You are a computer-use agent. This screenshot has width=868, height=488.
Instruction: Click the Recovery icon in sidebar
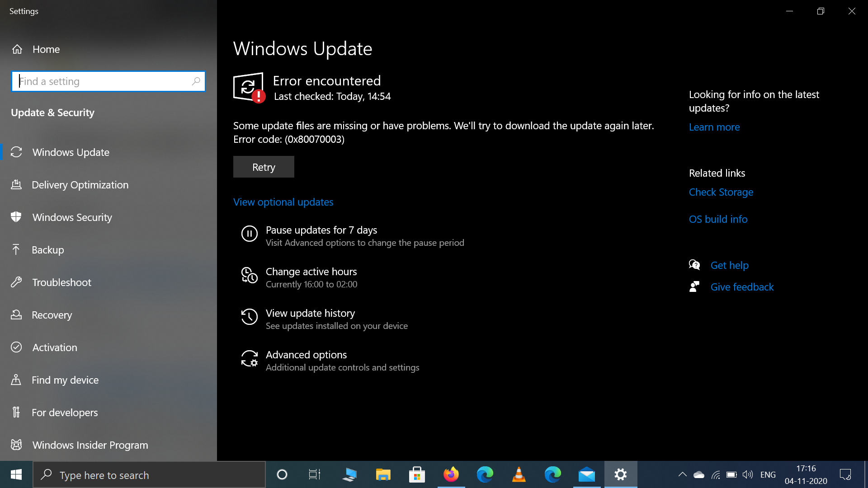point(16,315)
